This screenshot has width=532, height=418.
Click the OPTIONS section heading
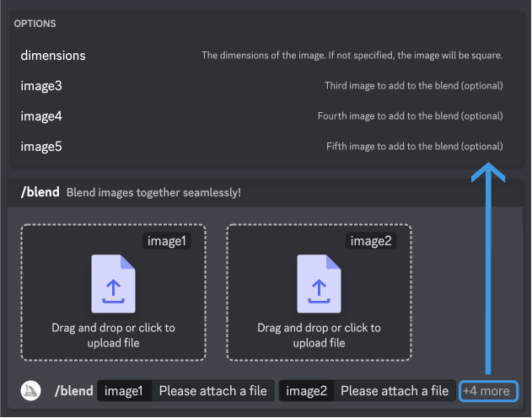35,24
